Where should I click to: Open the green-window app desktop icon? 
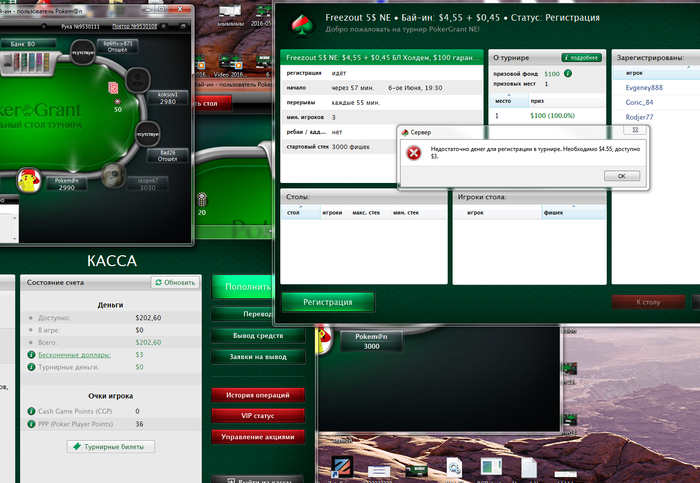[492, 467]
